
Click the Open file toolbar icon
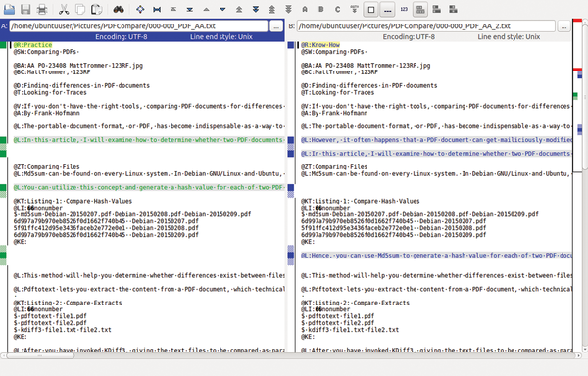[9, 9]
